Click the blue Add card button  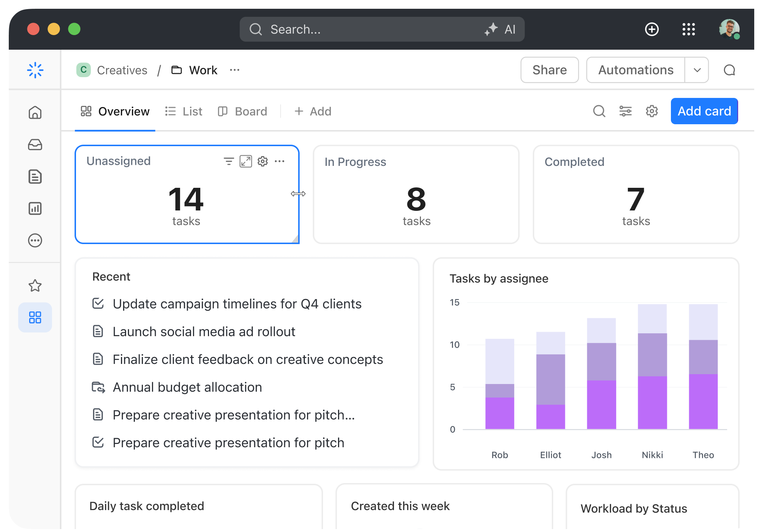704,111
